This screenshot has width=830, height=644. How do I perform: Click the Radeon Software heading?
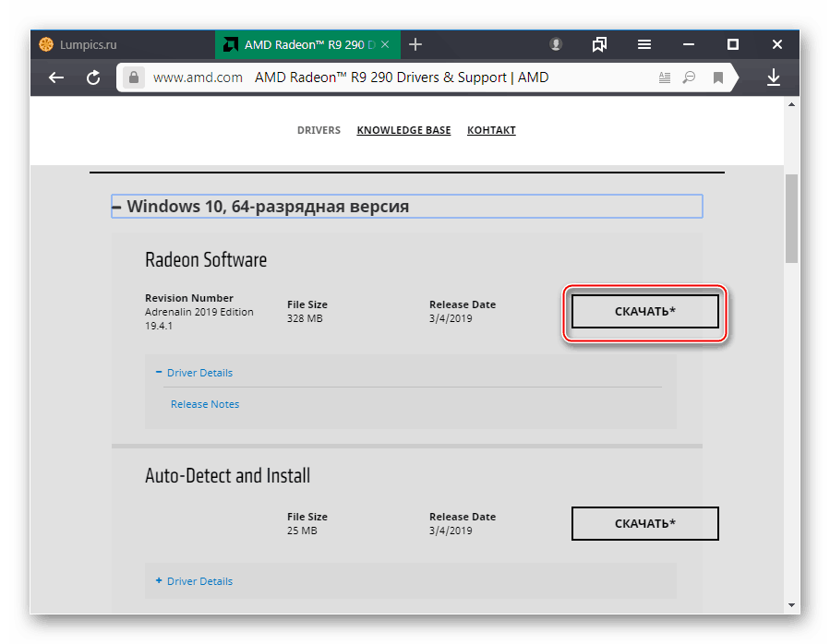pyautogui.click(x=206, y=260)
